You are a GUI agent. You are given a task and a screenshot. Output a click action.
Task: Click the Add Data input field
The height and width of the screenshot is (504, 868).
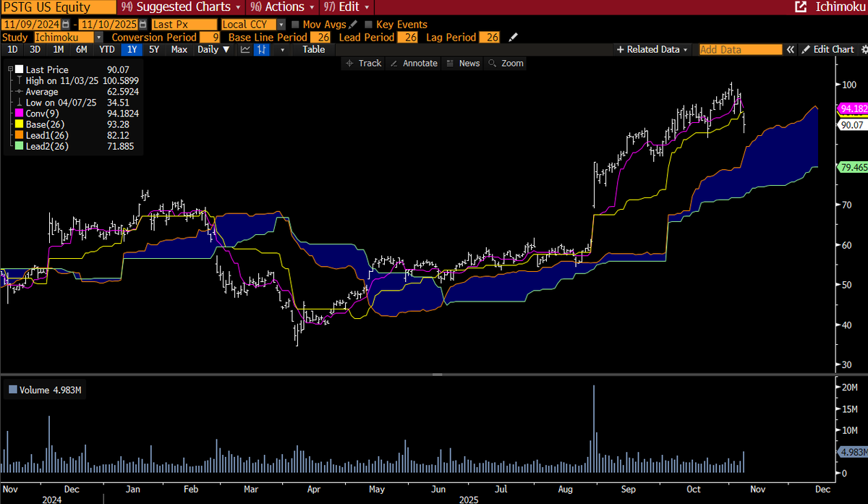[x=741, y=49]
